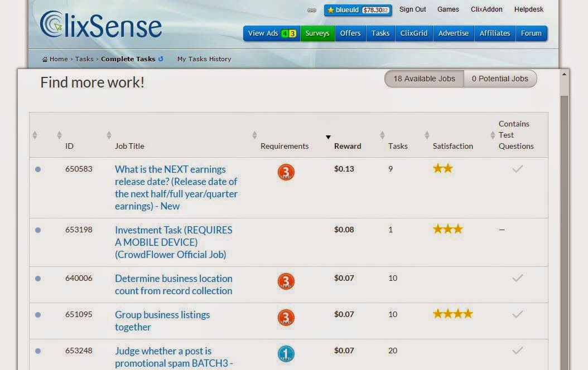
Task: Open My Tasks History
Action: click(204, 59)
